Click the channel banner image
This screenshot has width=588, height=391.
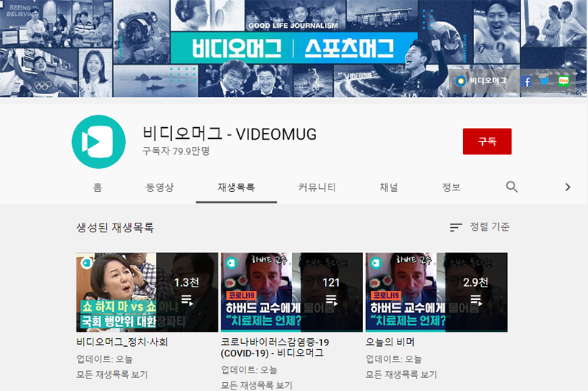click(294, 49)
